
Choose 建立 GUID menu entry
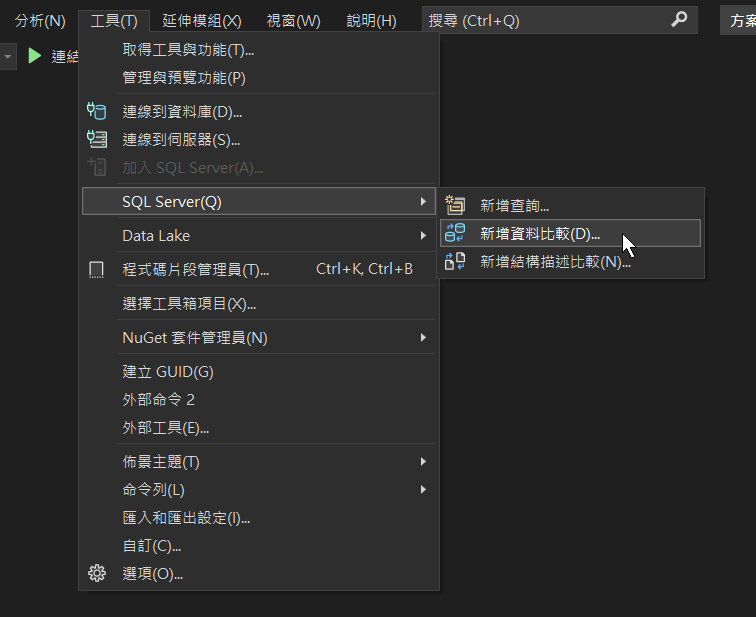pyautogui.click(x=168, y=372)
